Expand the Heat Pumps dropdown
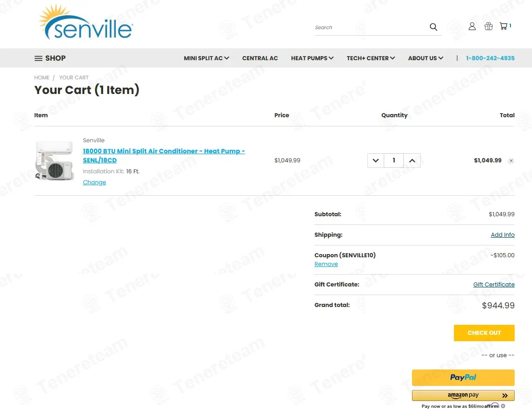This screenshot has height=411, width=532. [312, 58]
